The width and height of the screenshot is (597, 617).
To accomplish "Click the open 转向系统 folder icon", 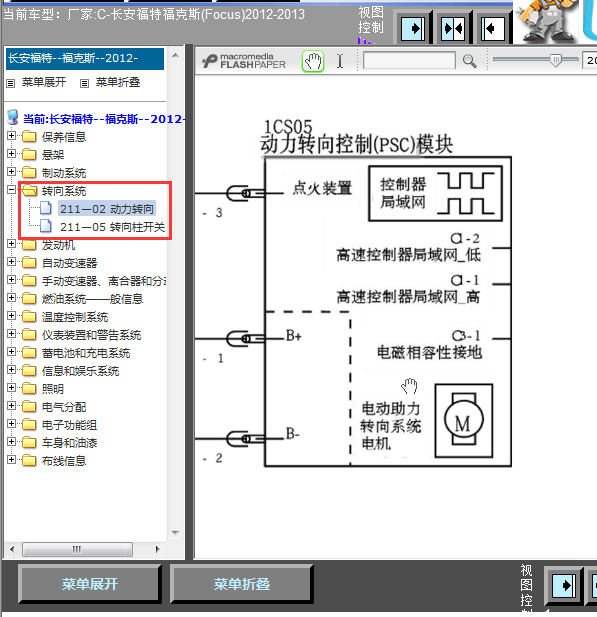I will pos(30,190).
